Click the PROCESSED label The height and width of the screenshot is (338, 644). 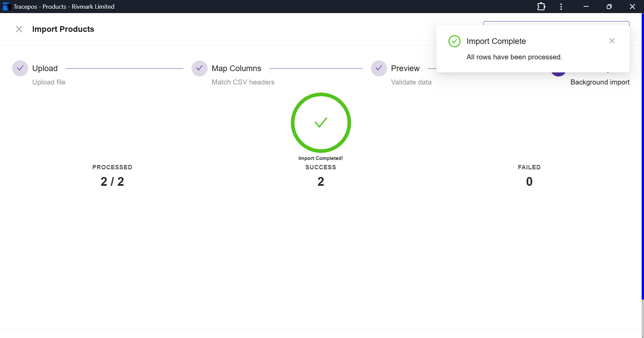tap(112, 167)
